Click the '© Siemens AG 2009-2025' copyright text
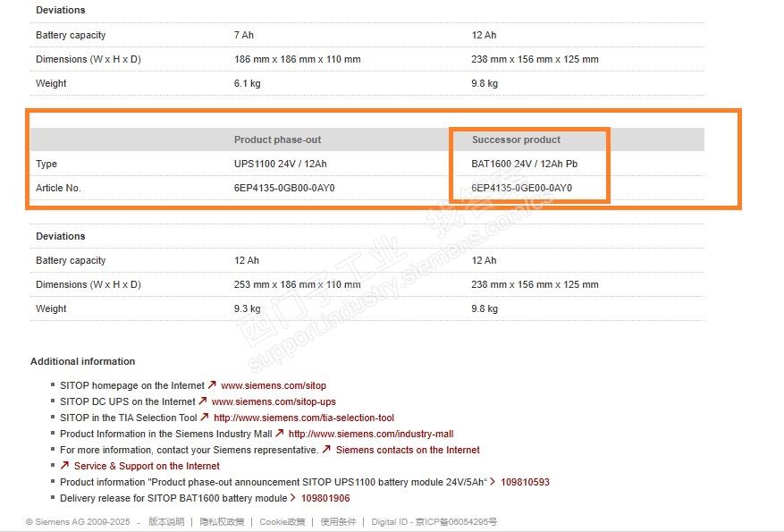This screenshot has height=532, width=784. pyautogui.click(x=78, y=521)
